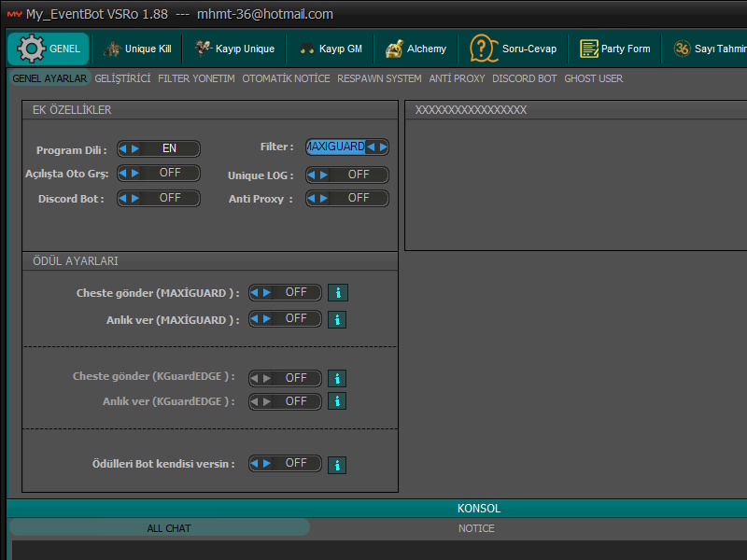
Task: Switch to GENEL AYARLAR sub-tab
Action: 49,78
